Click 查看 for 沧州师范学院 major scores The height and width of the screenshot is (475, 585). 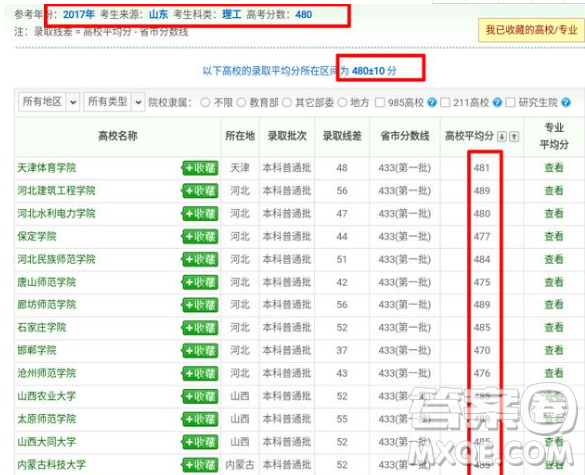tap(554, 373)
